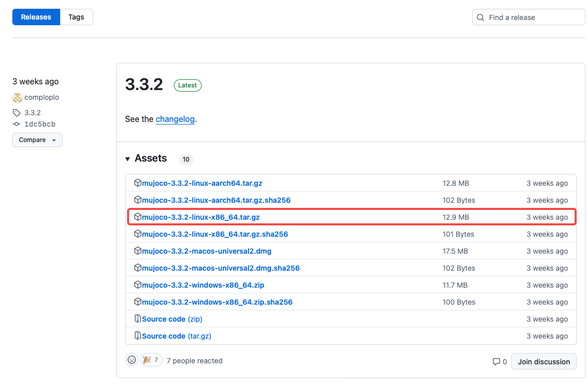Open the smiley add-reaction button
The height and width of the screenshot is (388, 588).
point(132,360)
